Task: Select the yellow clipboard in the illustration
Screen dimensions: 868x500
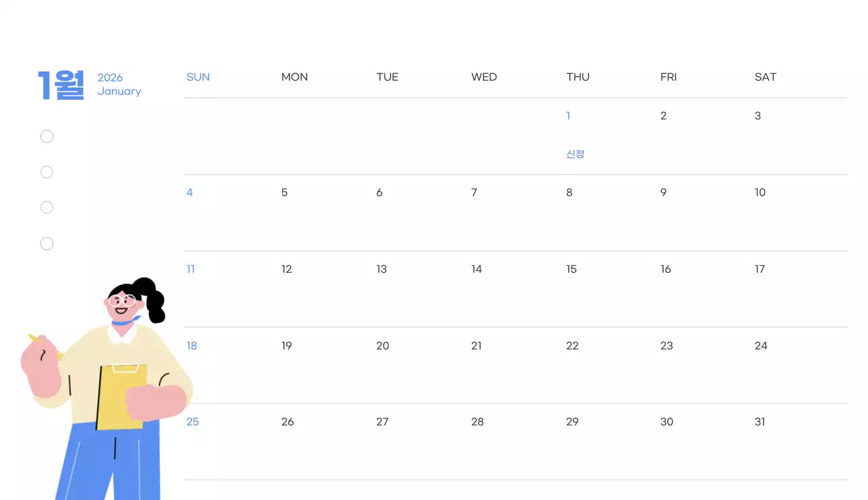Action: (x=121, y=397)
